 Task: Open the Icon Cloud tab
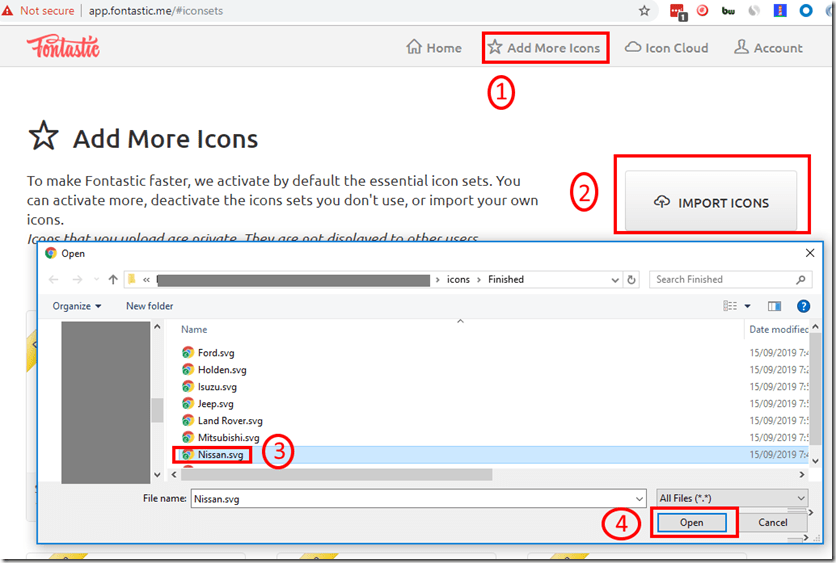point(666,47)
